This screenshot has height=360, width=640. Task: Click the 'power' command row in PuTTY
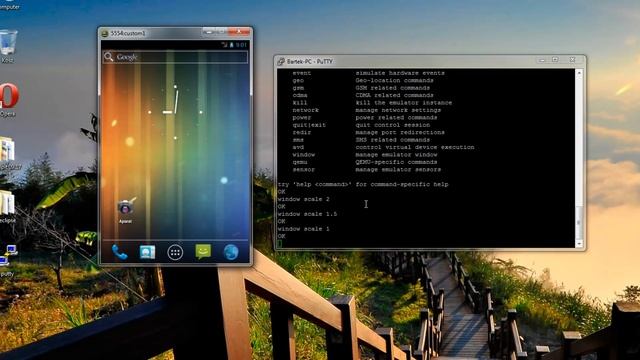364,118
